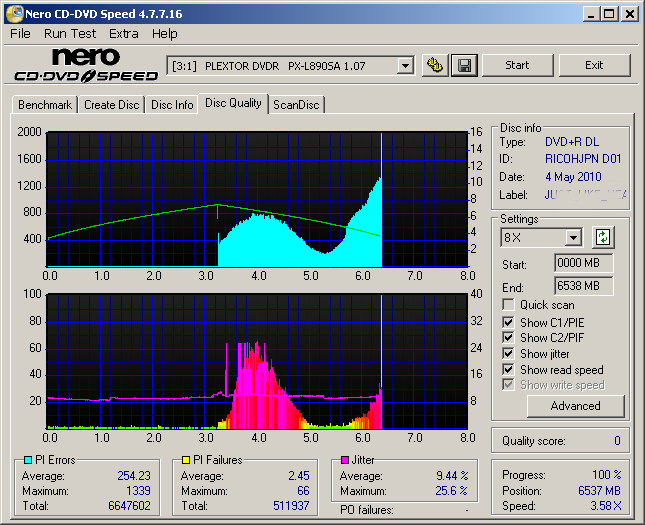Image resolution: width=645 pixels, height=525 pixels.
Task: Disable Show read speed checkbox
Action: pyautogui.click(x=509, y=370)
